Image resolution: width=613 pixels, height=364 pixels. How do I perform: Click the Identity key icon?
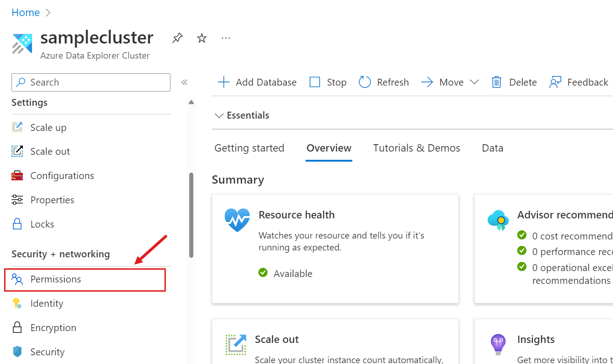tap(17, 303)
